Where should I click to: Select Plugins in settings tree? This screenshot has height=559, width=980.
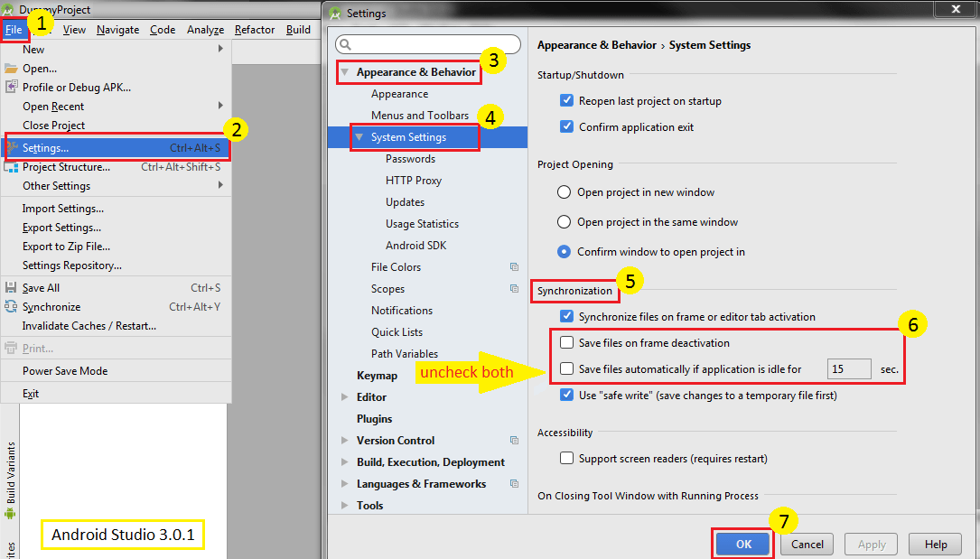[374, 418]
